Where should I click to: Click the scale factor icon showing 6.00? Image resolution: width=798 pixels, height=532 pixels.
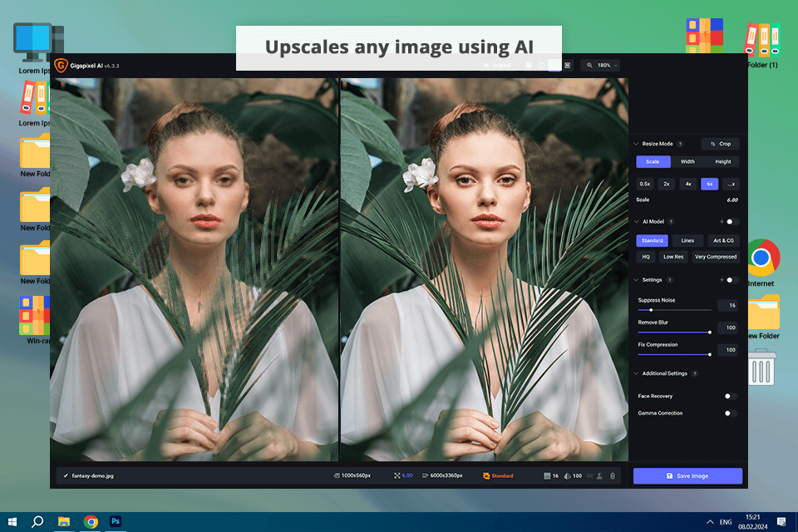(x=397, y=476)
